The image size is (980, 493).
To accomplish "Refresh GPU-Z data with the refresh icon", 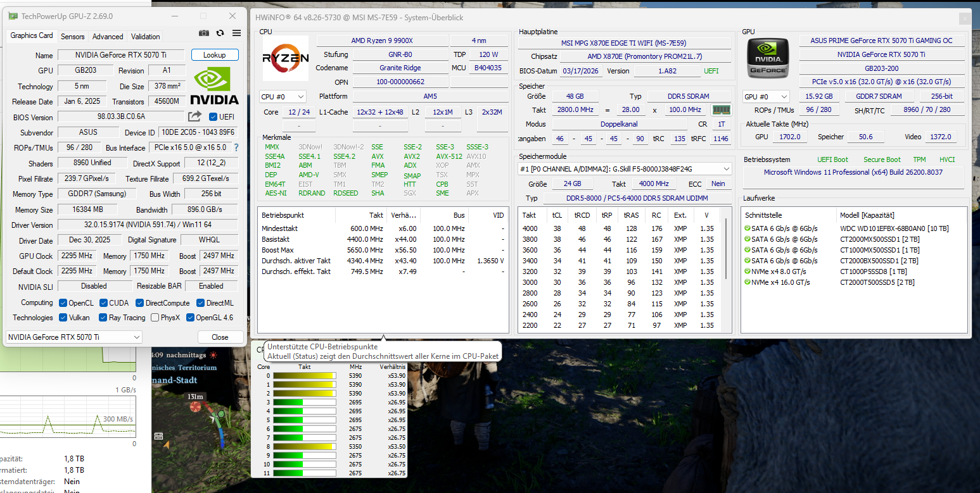I will [x=220, y=33].
